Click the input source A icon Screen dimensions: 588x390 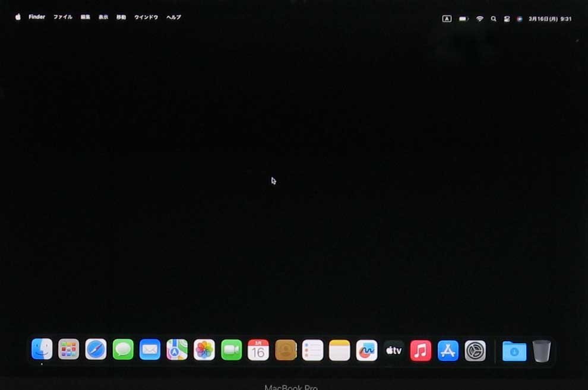[x=447, y=19]
